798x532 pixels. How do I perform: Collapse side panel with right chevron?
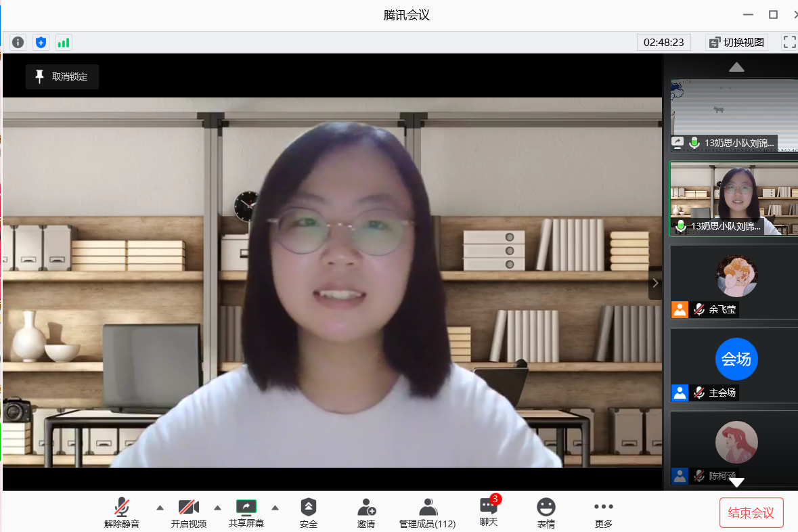coord(655,283)
